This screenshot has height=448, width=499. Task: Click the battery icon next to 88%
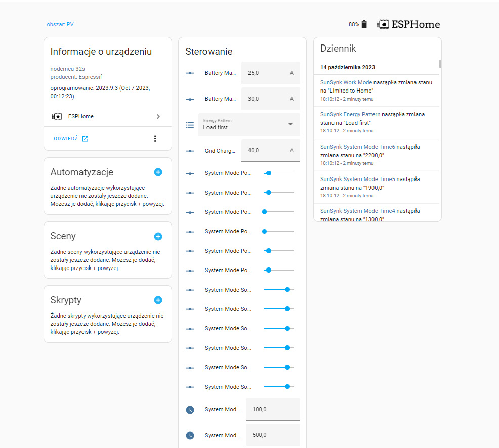[364, 24]
